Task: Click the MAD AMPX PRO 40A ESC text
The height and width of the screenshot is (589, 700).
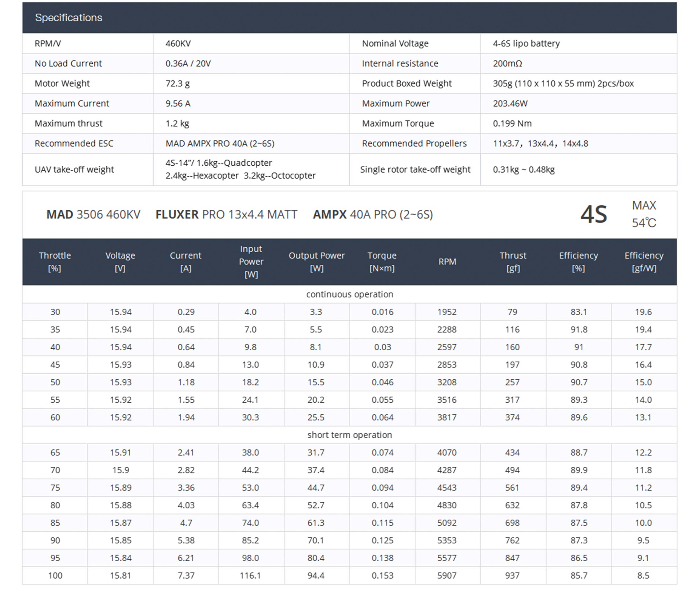Action: tap(220, 144)
